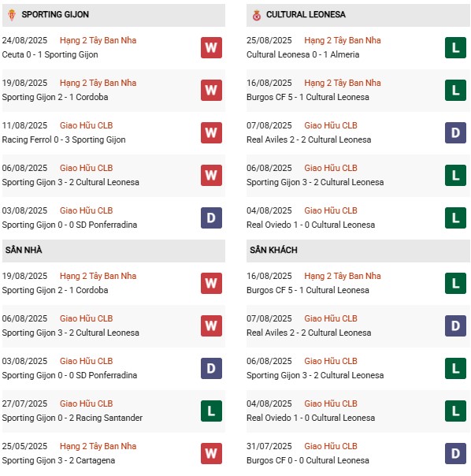This screenshot has width=471, height=476.
Task: Select the Sân Nhà section header
Action: click(x=113, y=251)
